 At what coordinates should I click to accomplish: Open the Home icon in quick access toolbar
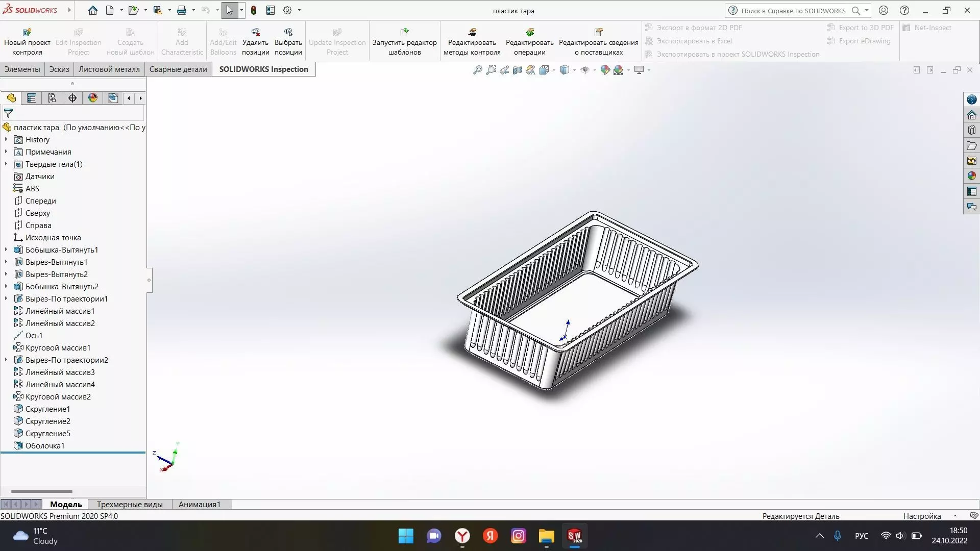pos(92,10)
